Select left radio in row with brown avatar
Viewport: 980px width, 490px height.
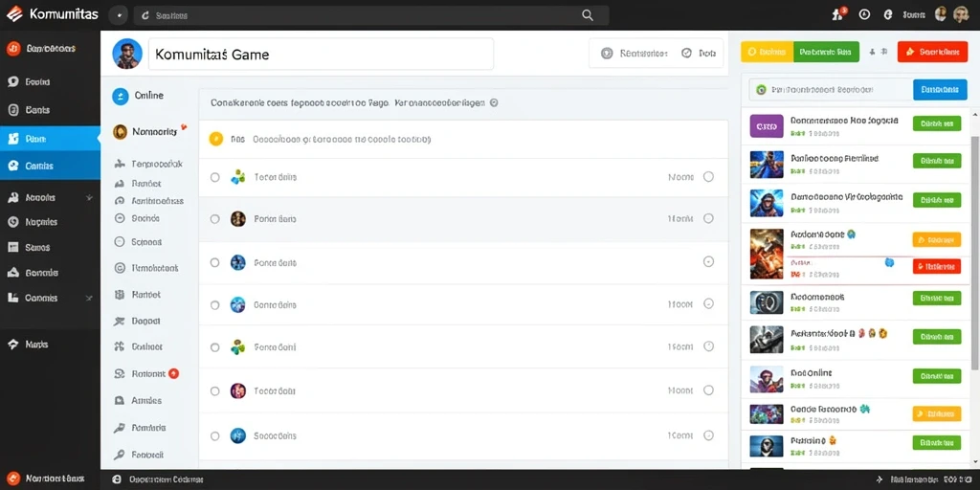coord(215,219)
